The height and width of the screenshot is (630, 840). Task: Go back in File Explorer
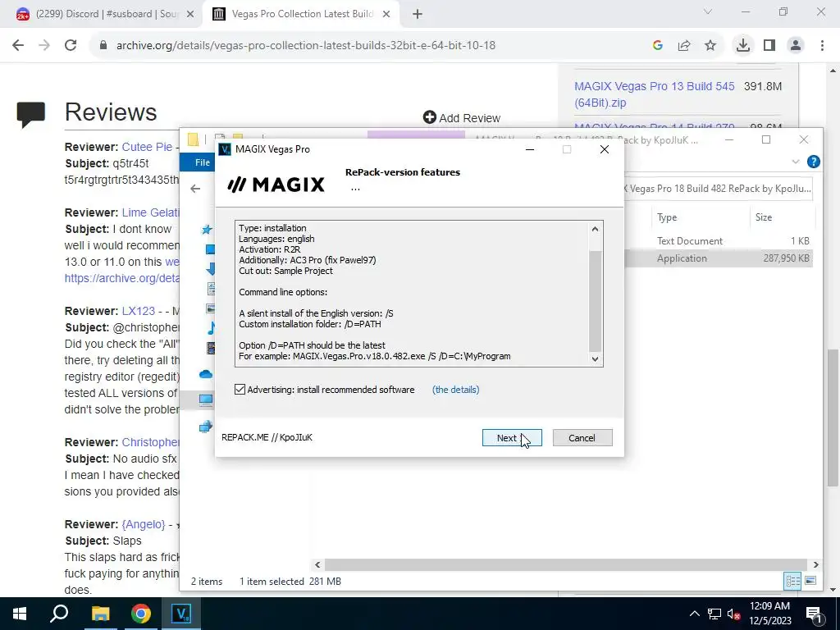pos(195,189)
